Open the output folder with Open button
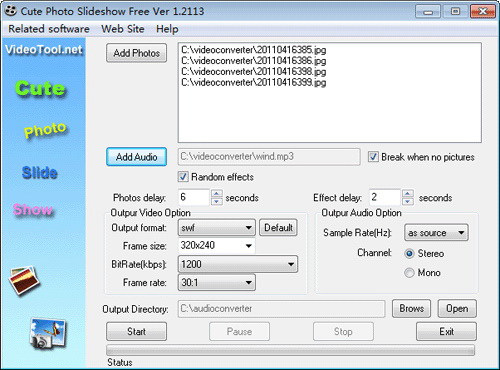The height and width of the screenshot is (370, 500). coord(457,308)
